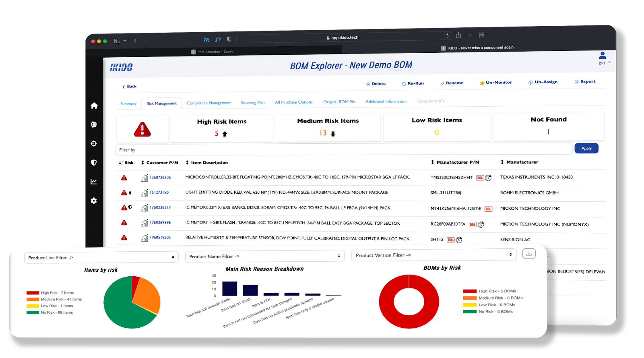The image size is (644, 358).
Task: Open the chip components sidebar icon
Action: pyautogui.click(x=94, y=124)
